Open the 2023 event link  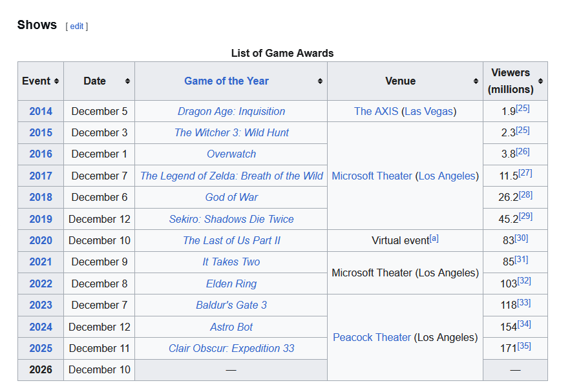click(x=41, y=305)
